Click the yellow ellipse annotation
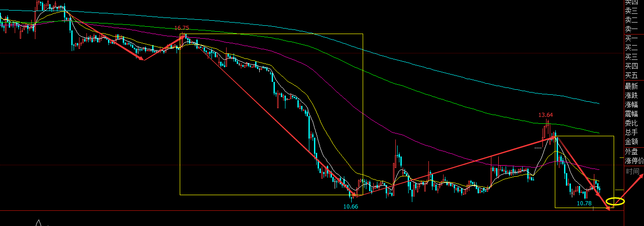Screen dimensions: 644x226 click(615, 201)
